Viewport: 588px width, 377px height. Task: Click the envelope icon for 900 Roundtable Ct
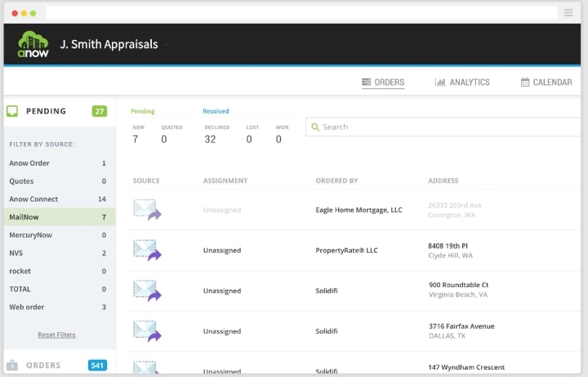tap(147, 291)
